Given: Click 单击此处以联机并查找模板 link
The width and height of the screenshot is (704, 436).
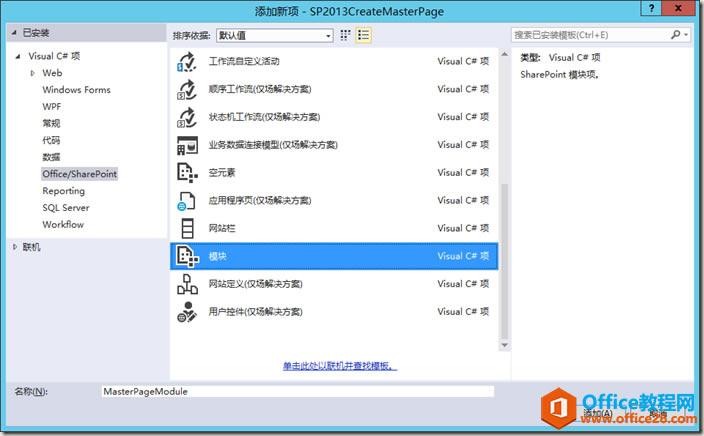Looking at the screenshot, I should (x=340, y=366).
